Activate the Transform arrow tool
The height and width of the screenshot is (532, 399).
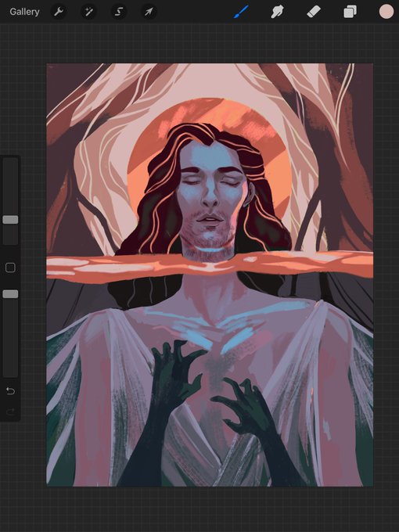tap(149, 12)
